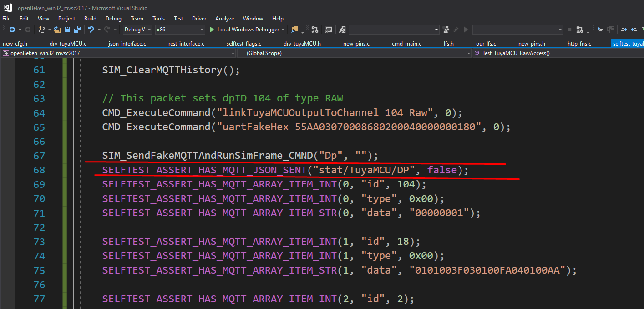Open the Local Windows Debugger dropdown arrow
644x309 pixels.
283,30
